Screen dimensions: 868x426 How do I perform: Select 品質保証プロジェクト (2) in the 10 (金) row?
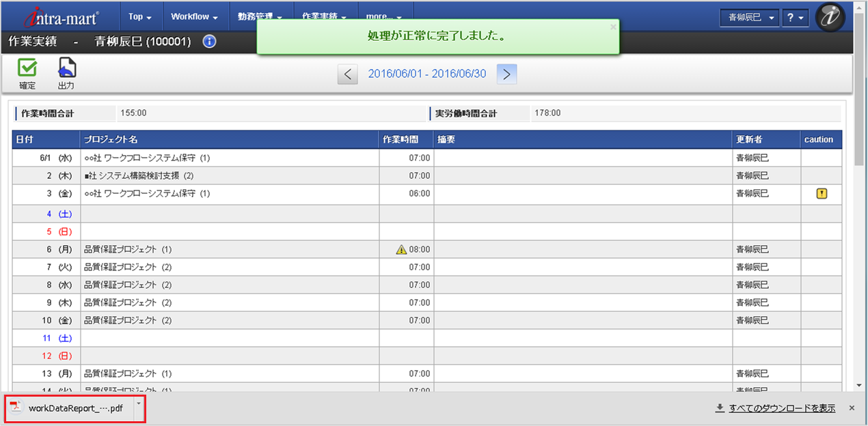click(230, 320)
